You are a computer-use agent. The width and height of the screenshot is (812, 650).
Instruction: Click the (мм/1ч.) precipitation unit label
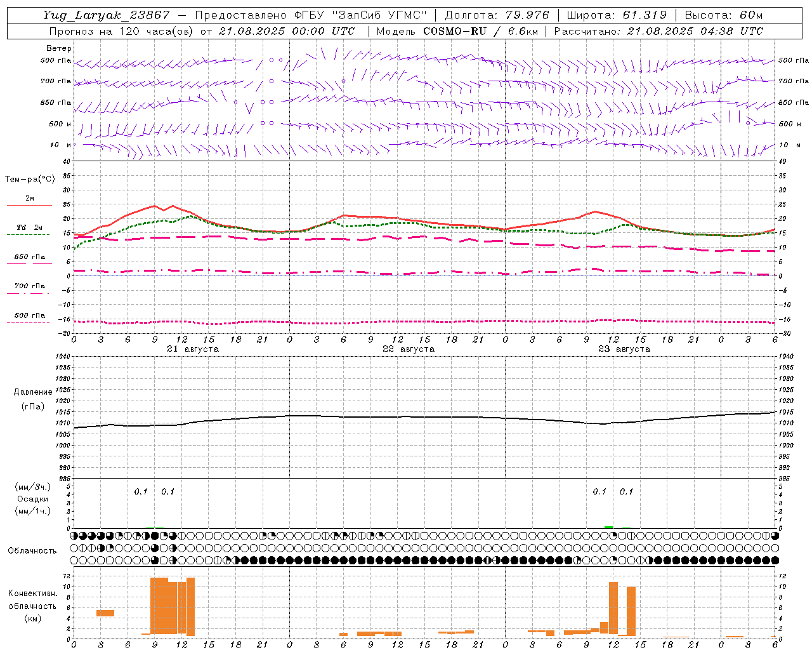[33, 511]
